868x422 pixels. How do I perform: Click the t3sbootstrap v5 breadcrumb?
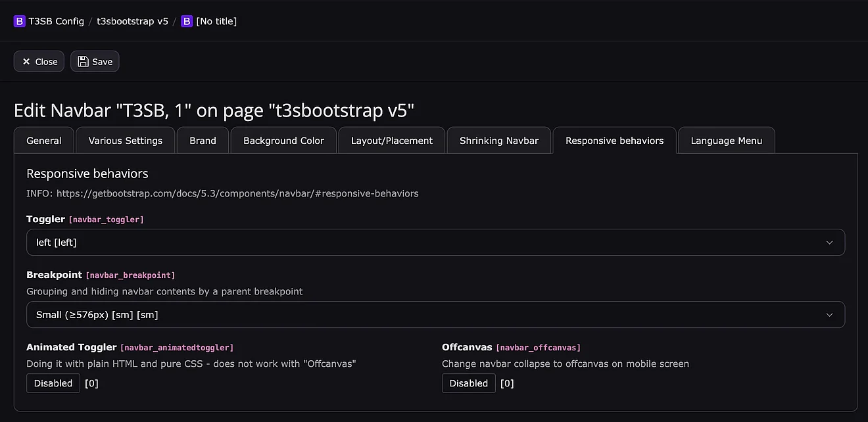click(x=132, y=21)
